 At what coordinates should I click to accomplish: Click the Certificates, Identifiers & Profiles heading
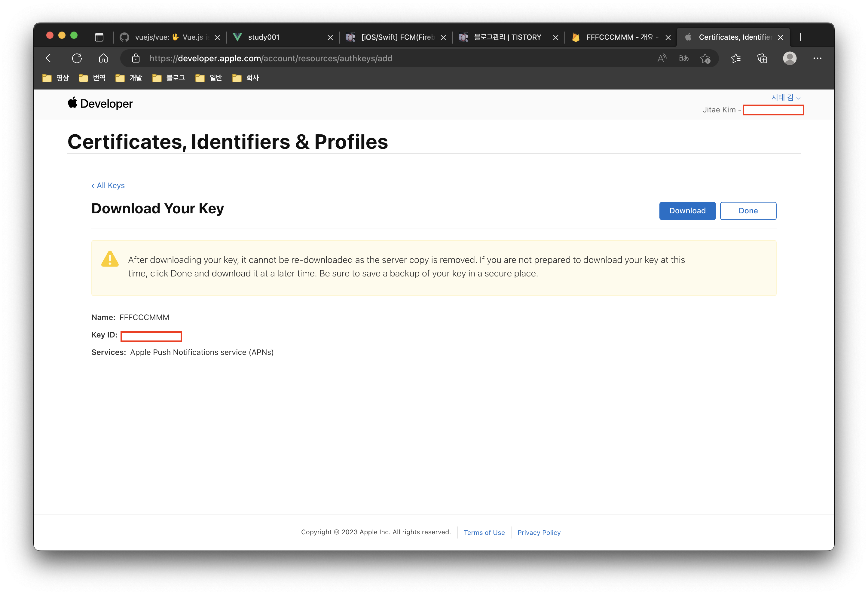click(x=228, y=142)
